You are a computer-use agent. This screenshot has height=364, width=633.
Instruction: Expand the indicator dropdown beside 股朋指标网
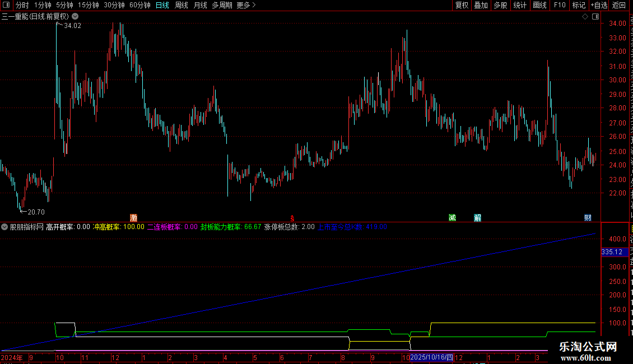(x=4, y=227)
